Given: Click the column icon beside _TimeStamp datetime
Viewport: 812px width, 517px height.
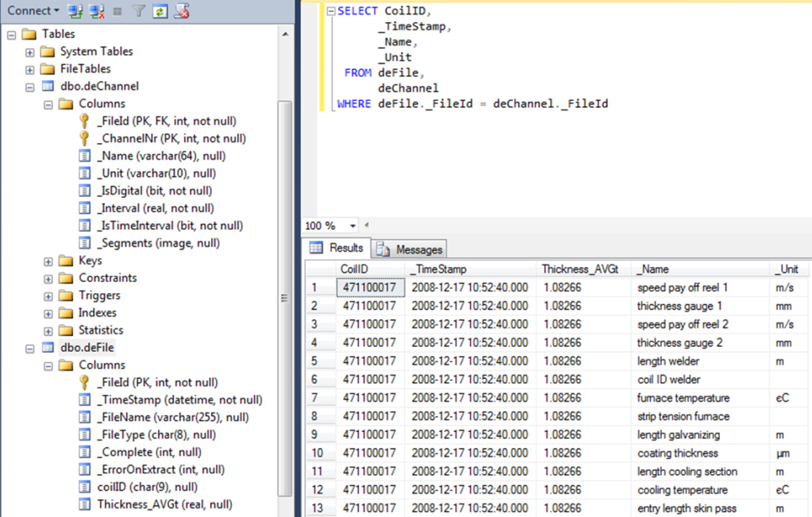Looking at the screenshot, I should (84, 400).
